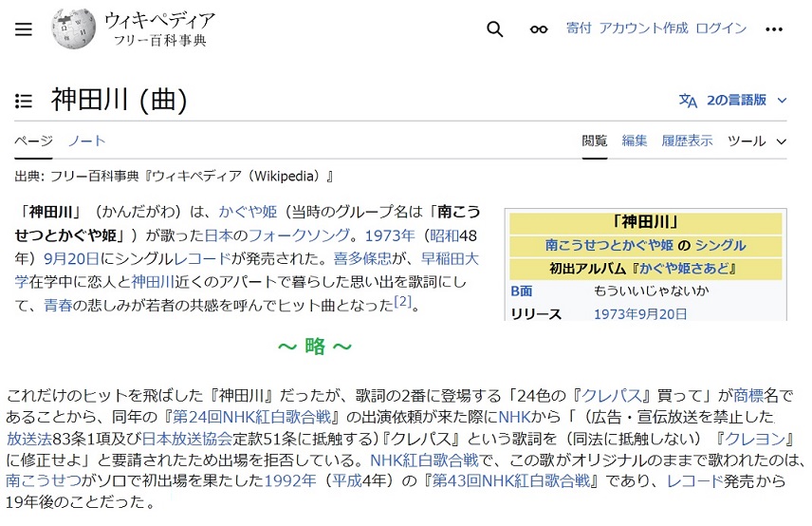
Task: Open the レコード link in intro
Action: pyautogui.click(x=202, y=258)
